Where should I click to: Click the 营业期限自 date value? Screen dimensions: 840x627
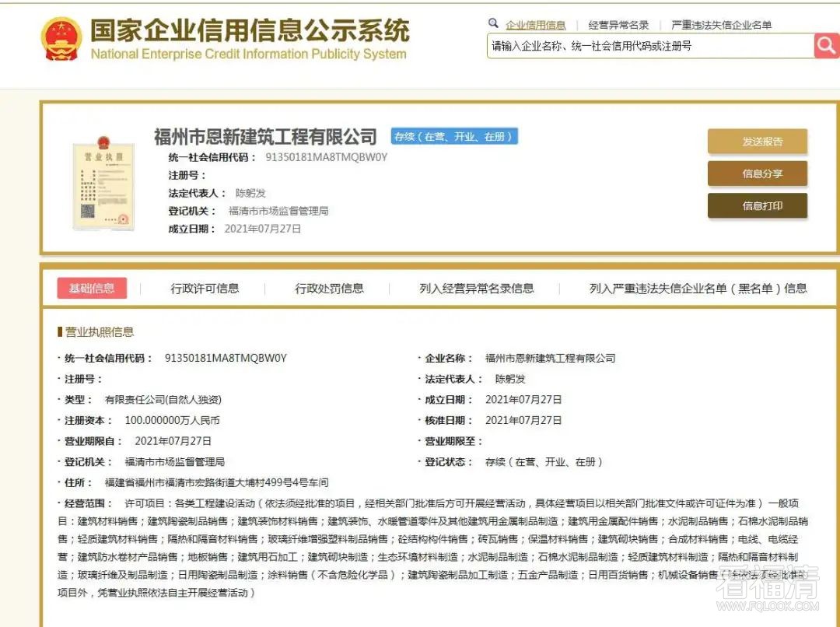pyautogui.click(x=173, y=441)
